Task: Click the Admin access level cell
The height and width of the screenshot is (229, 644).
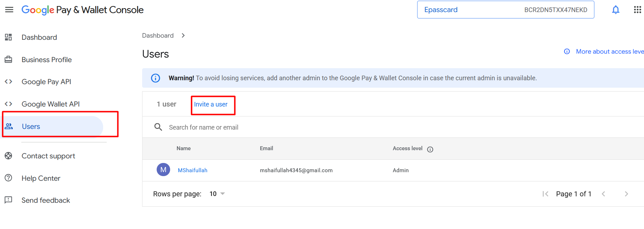Action: [401, 170]
